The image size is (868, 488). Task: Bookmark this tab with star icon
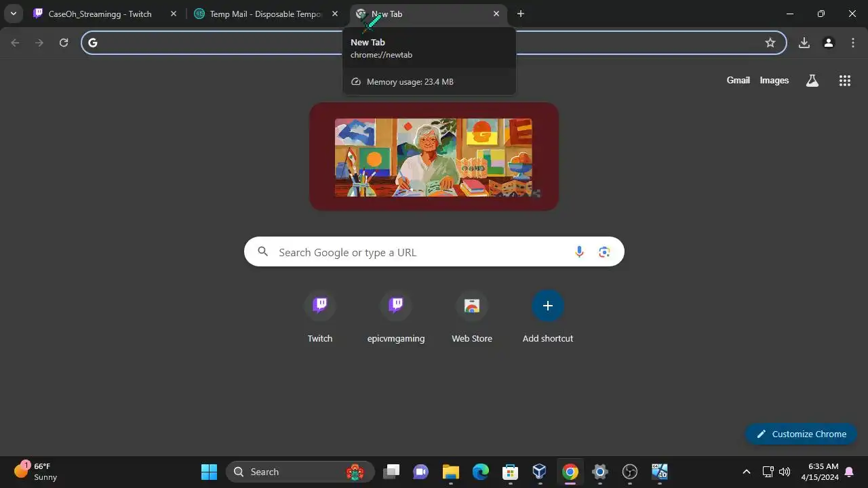pos(770,43)
